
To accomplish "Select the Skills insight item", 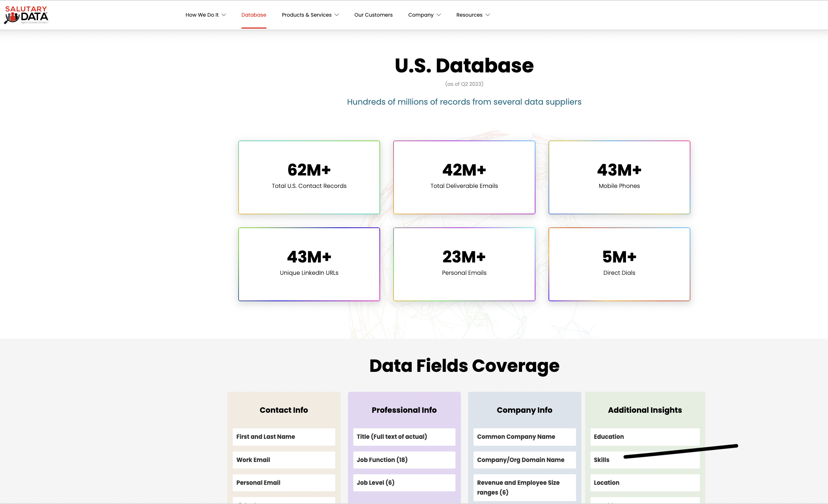I will click(x=602, y=460).
